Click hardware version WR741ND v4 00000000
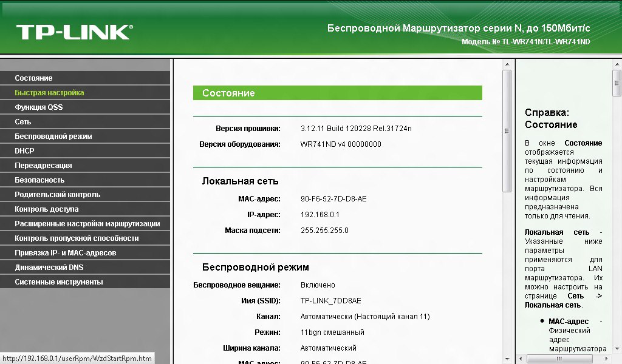622x364 pixels. [341, 144]
